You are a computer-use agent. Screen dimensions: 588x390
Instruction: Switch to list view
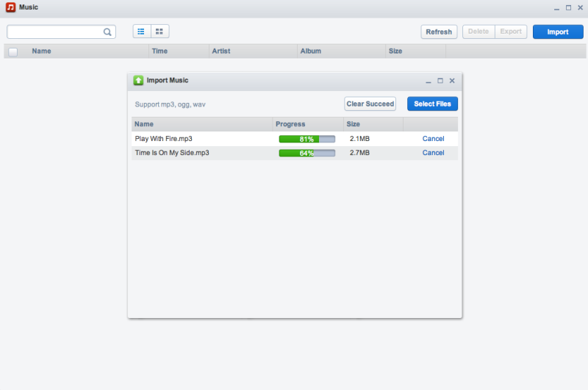[142, 32]
